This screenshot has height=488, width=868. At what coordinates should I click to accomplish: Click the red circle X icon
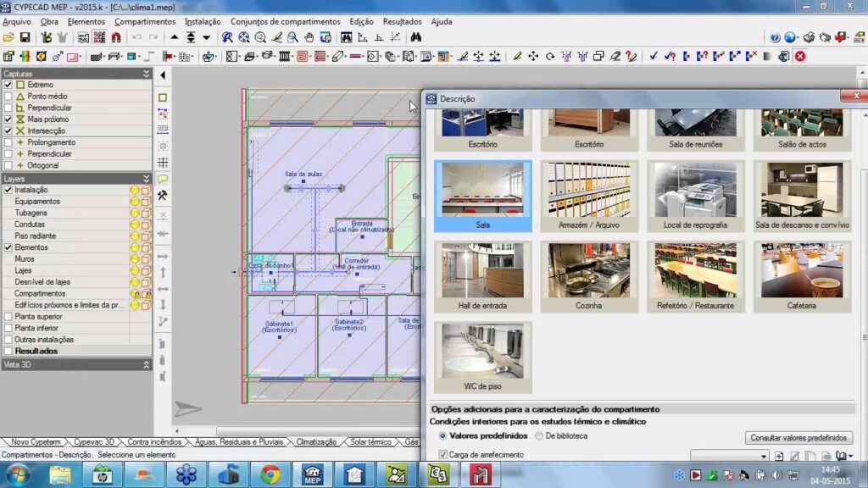tap(799, 57)
